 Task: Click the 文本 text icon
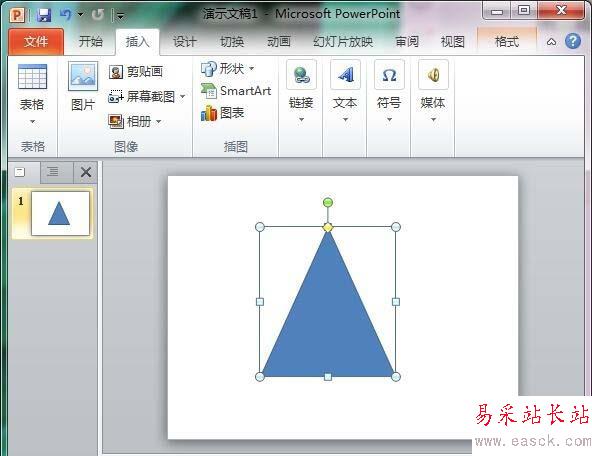[x=345, y=75]
